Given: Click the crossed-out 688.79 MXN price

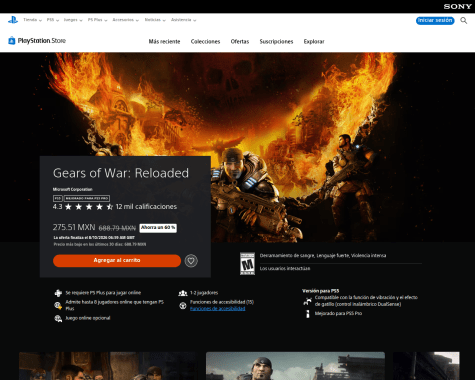Looking at the screenshot, I should pos(117,228).
